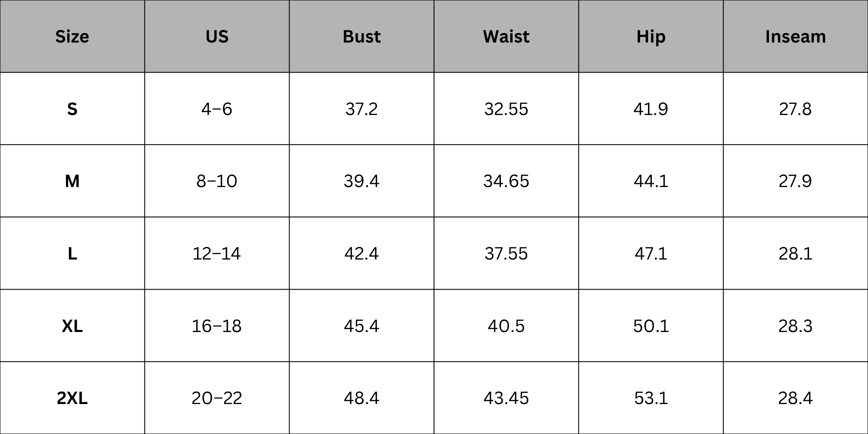This screenshot has height=434, width=868.
Task: Click the Size column header
Action: pyautogui.click(x=72, y=36)
